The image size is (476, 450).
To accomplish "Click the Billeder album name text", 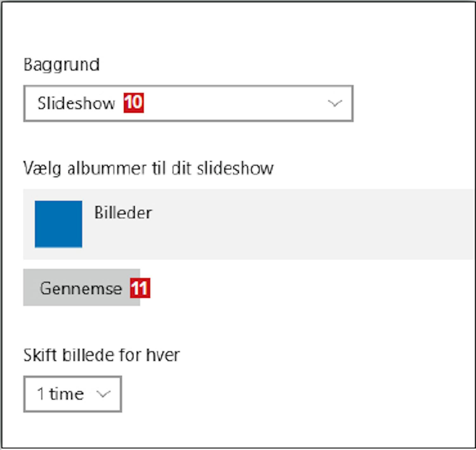I will [123, 212].
